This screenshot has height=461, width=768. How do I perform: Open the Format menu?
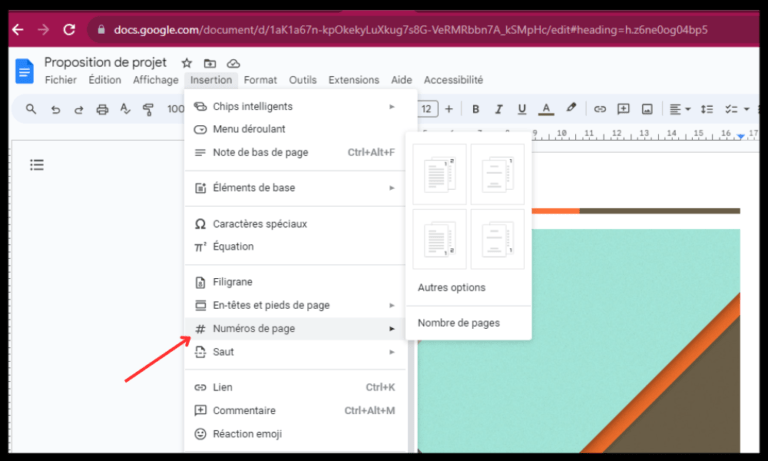260,80
